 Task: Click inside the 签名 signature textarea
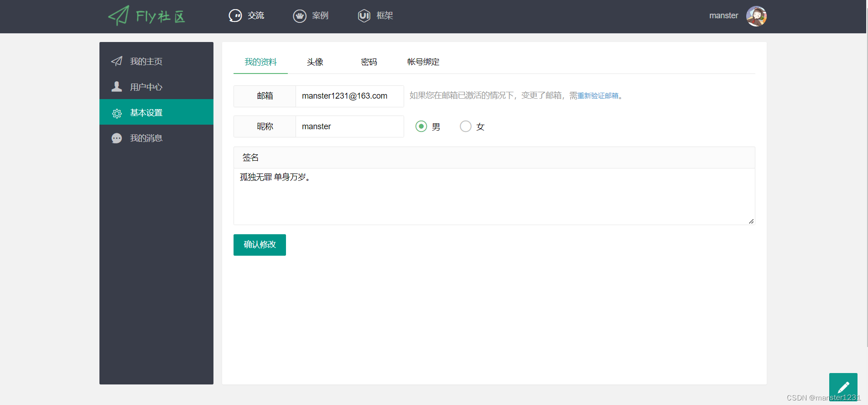pyautogui.click(x=494, y=196)
